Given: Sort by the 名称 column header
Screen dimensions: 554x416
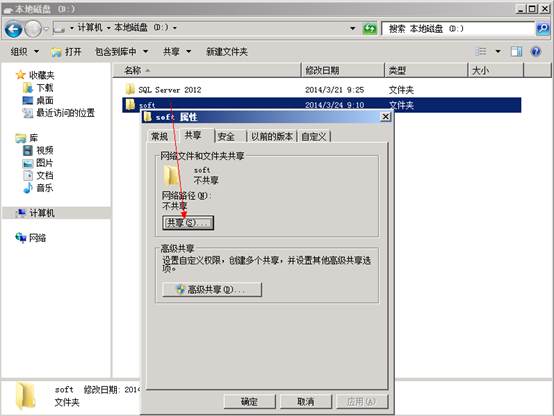Looking at the screenshot, I should [x=207, y=70].
